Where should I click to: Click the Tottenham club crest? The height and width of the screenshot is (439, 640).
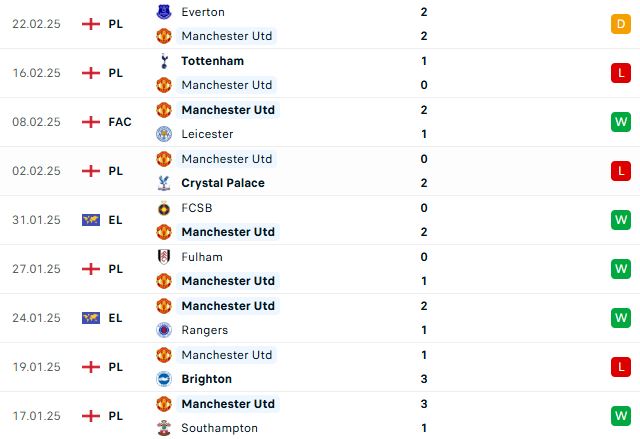coord(164,61)
